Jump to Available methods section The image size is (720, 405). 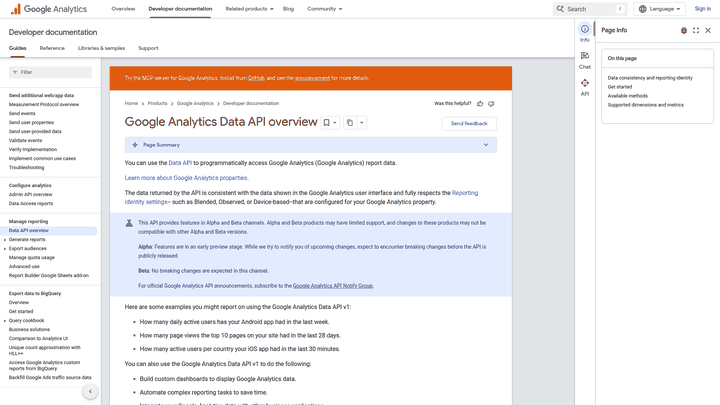[x=628, y=96]
